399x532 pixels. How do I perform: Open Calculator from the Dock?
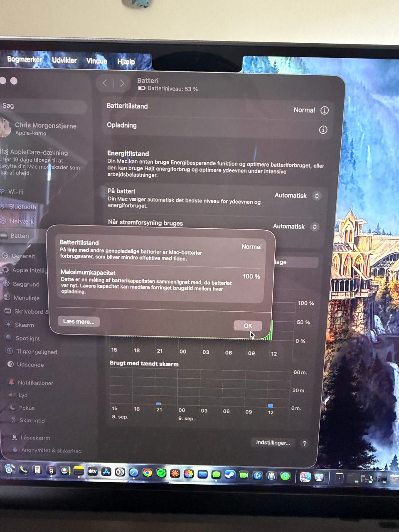37,470
